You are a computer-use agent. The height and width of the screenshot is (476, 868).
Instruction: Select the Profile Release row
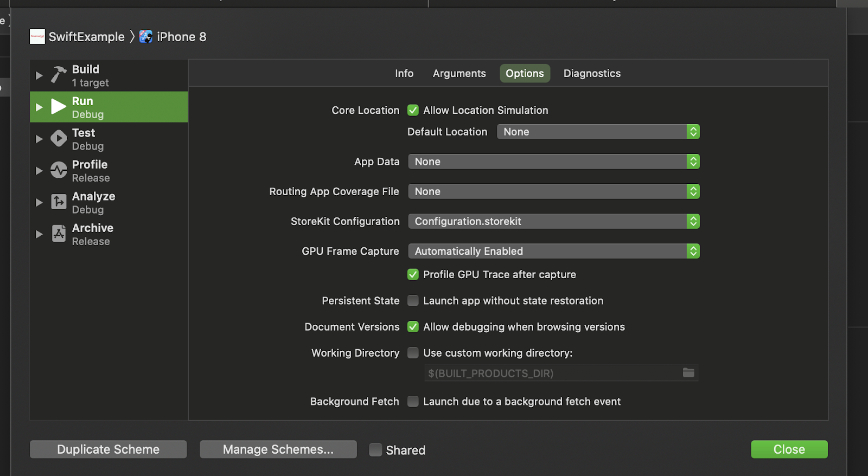[109, 171]
